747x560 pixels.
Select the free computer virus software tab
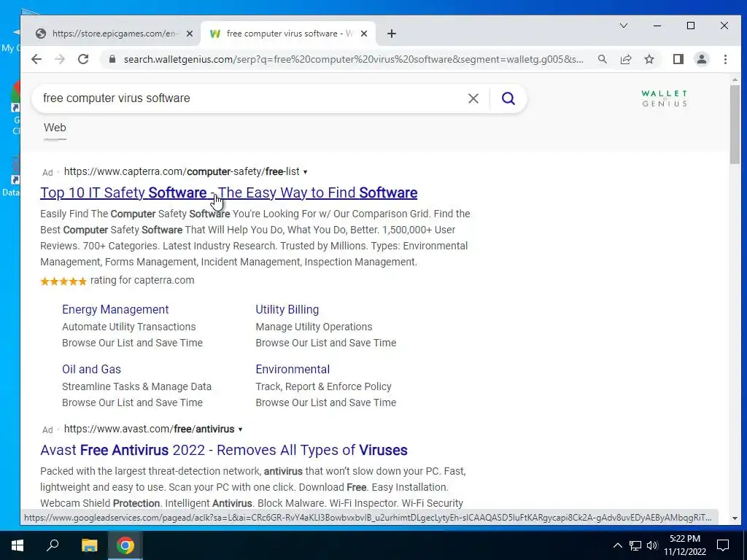click(x=288, y=34)
